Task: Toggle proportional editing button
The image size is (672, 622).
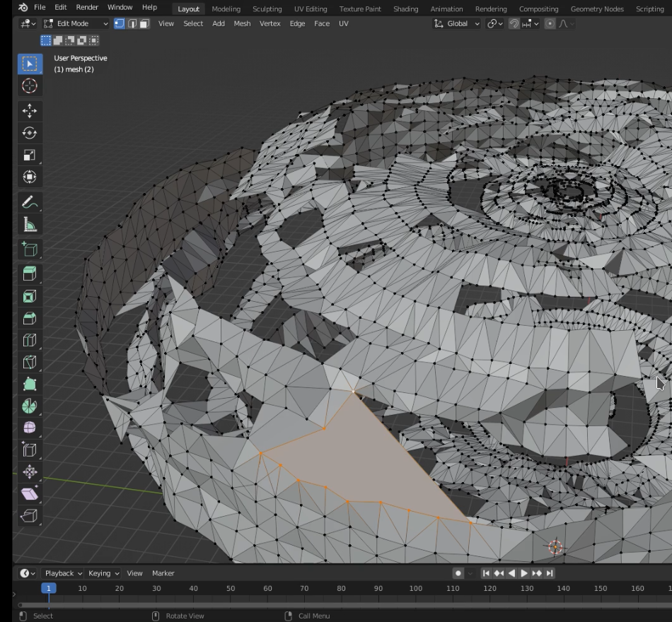Action: [550, 23]
